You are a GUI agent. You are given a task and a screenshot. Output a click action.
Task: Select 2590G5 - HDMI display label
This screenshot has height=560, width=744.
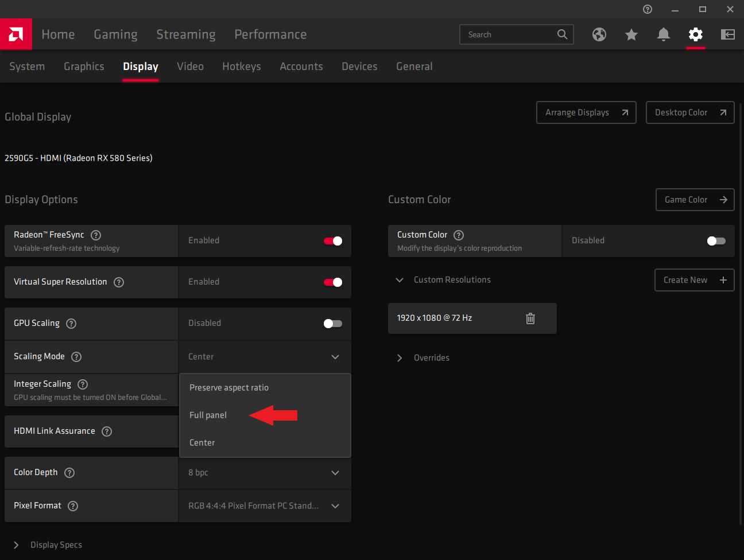(79, 158)
